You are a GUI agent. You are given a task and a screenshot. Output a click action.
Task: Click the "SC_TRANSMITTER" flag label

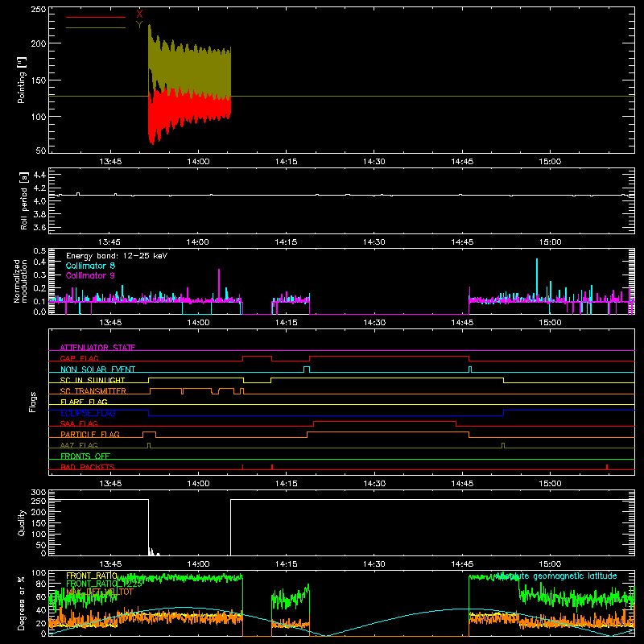tap(93, 390)
